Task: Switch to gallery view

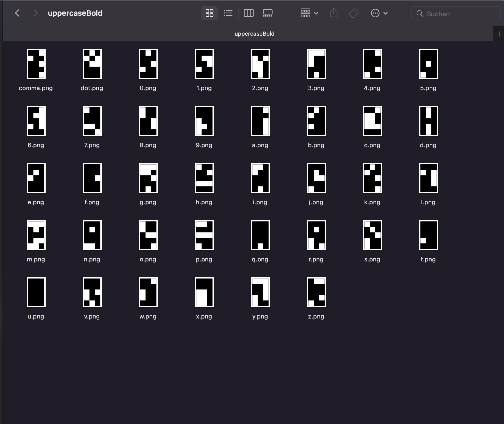Action: coord(268,13)
